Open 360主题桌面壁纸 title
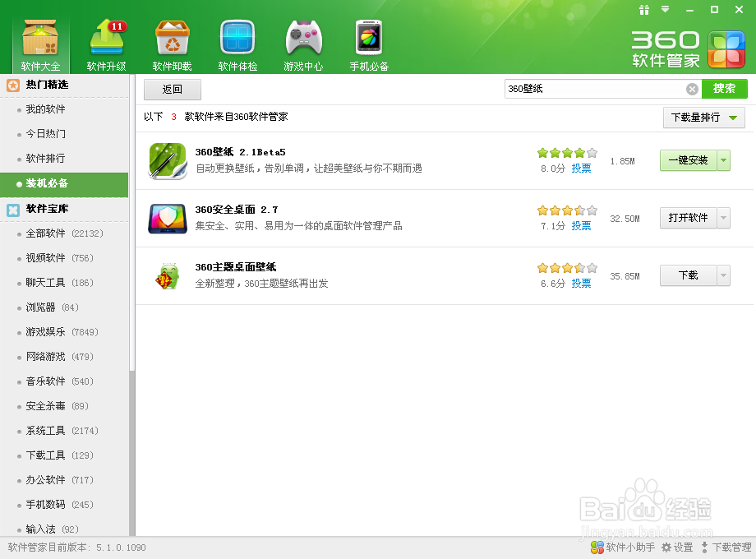The width and height of the screenshot is (756, 559). (236, 267)
